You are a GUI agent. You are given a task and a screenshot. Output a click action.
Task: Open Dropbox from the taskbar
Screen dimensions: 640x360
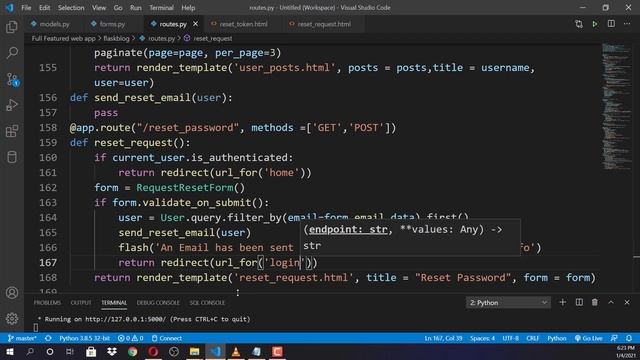click(112, 351)
